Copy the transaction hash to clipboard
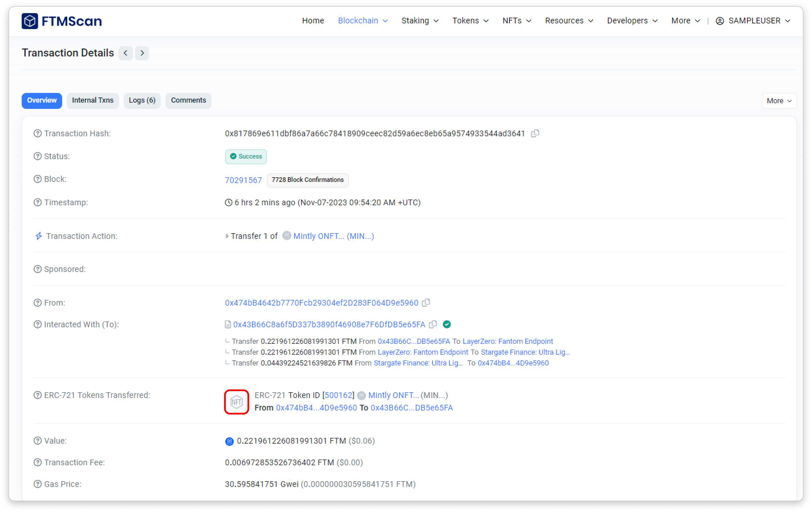Viewport: 812px width, 512px height. (535, 133)
